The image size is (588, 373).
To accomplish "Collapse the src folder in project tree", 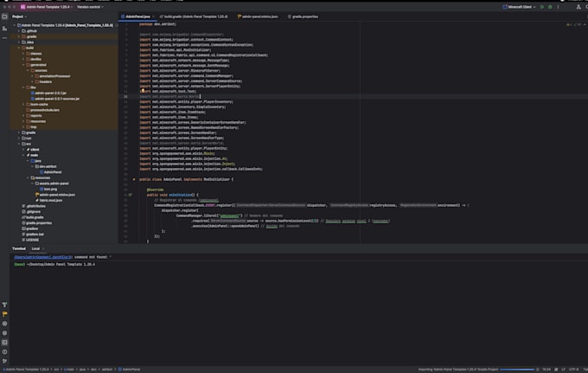I will [19, 144].
